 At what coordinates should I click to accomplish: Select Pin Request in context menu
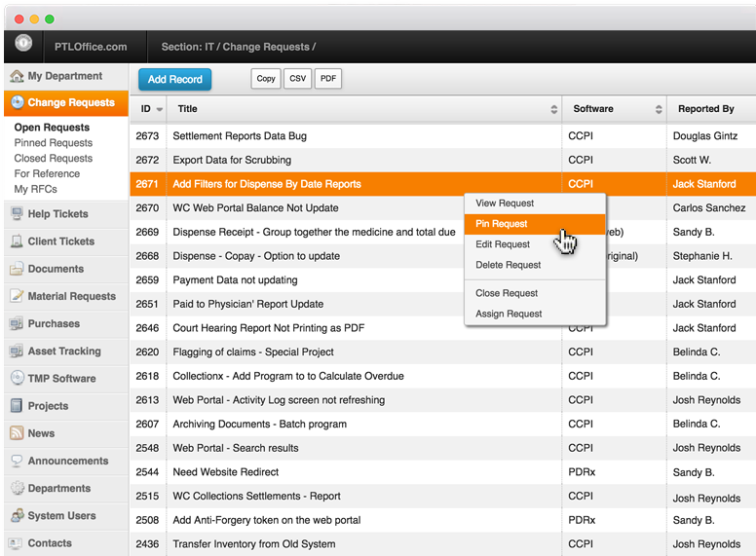pos(535,224)
